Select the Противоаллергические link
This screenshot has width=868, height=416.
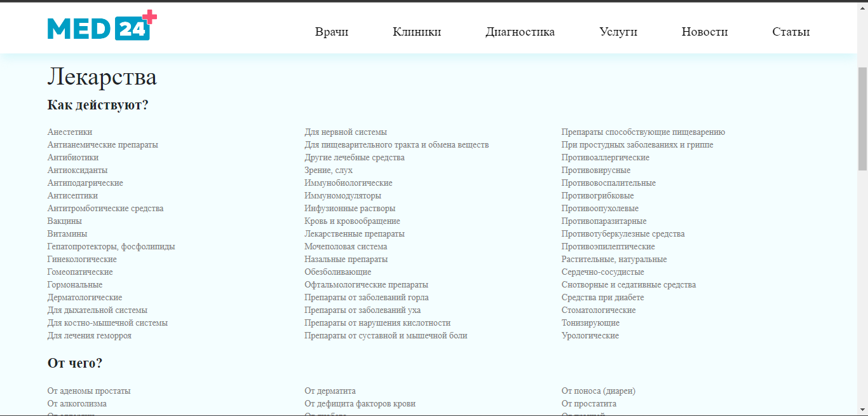pos(606,158)
